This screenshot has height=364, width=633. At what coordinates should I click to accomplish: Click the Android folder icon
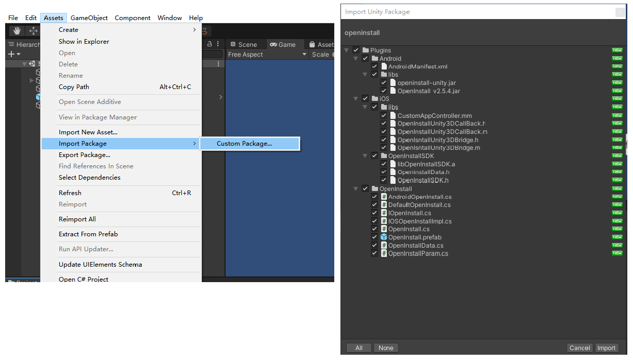pyautogui.click(x=375, y=59)
